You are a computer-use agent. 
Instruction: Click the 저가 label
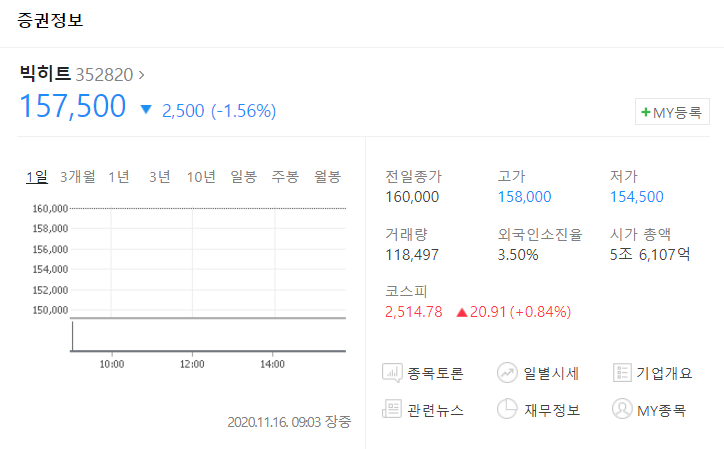(624, 176)
